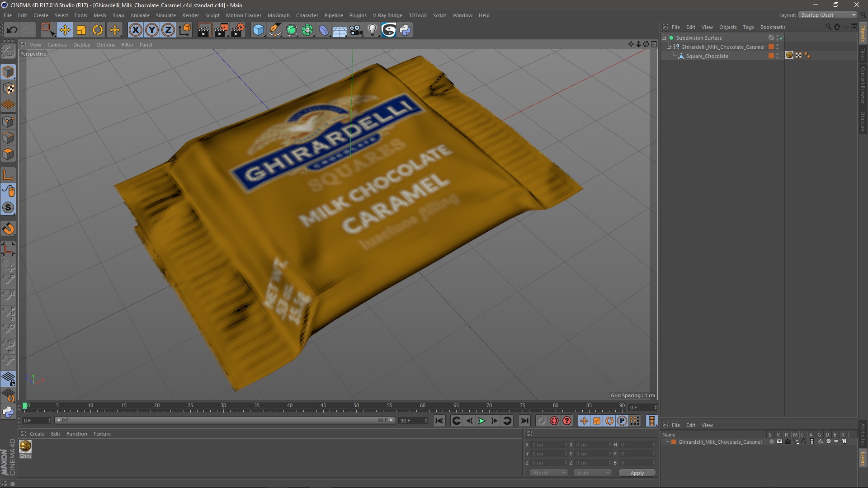Open viewport Display menu
The image size is (868, 488).
coord(81,45)
